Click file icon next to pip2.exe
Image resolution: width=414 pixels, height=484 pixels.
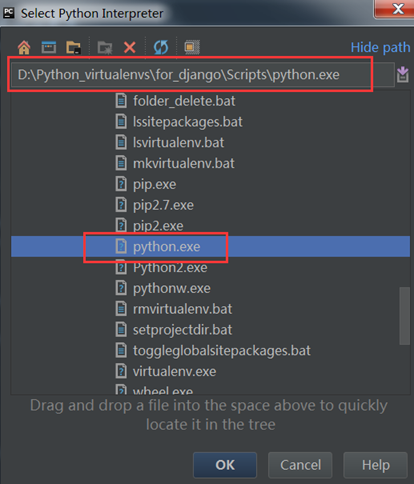coord(121,226)
